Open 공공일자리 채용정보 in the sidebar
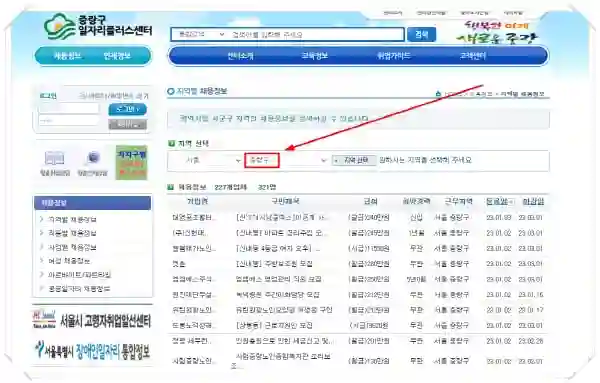Image resolution: width=600 pixels, height=383 pixels. point(79,288)
